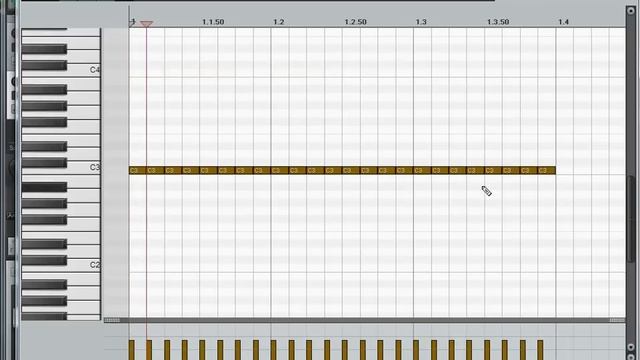The height and width of the screenshot is (360, 640).
Task: Select the C3 note starting at 1.2
Action: click(280, 170)
